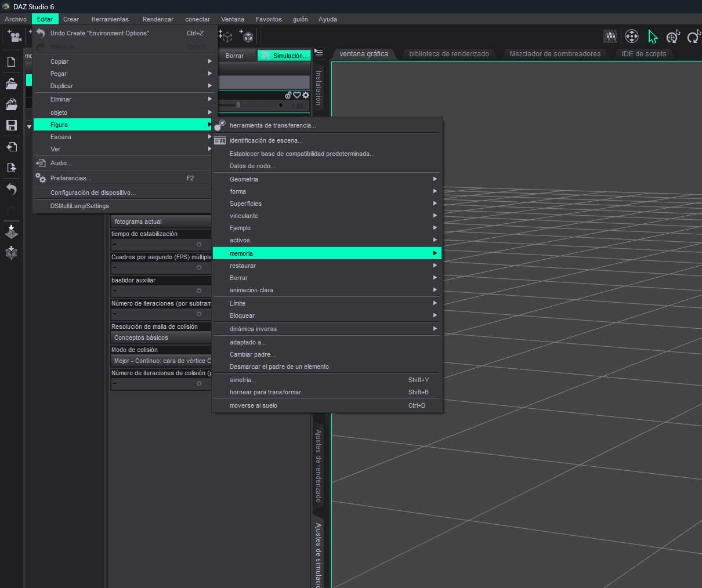Image resolution: width=702 pixels, height=588 pixels.
Task: Click the Export file icon
Action: tap(11, 168)
